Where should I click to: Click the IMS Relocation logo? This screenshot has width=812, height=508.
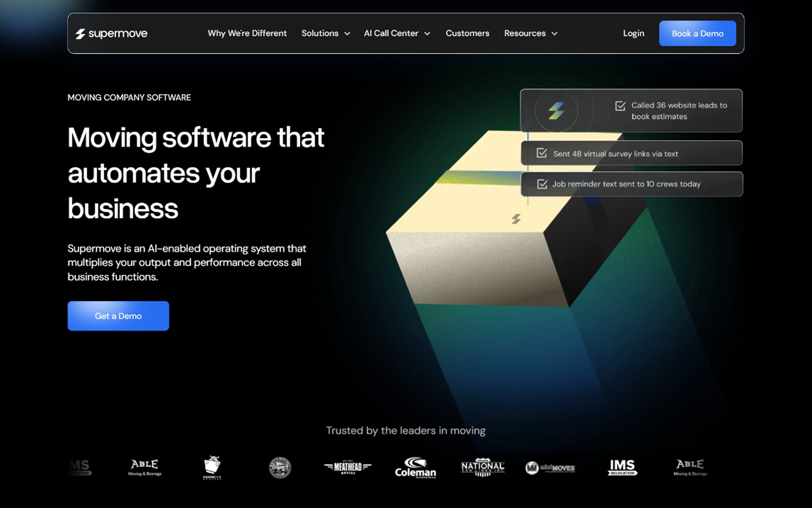tap(622, 467)
